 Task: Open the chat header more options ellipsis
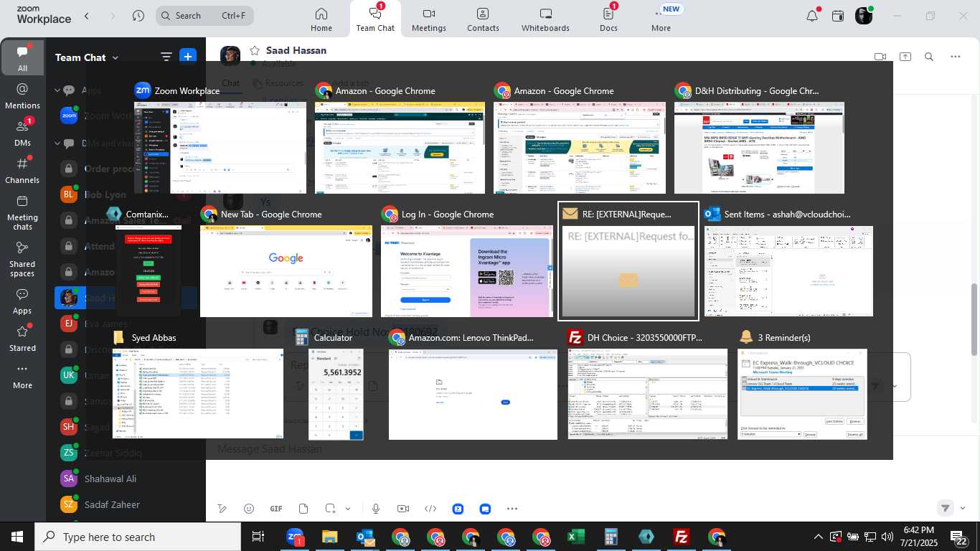pos(955,57)
